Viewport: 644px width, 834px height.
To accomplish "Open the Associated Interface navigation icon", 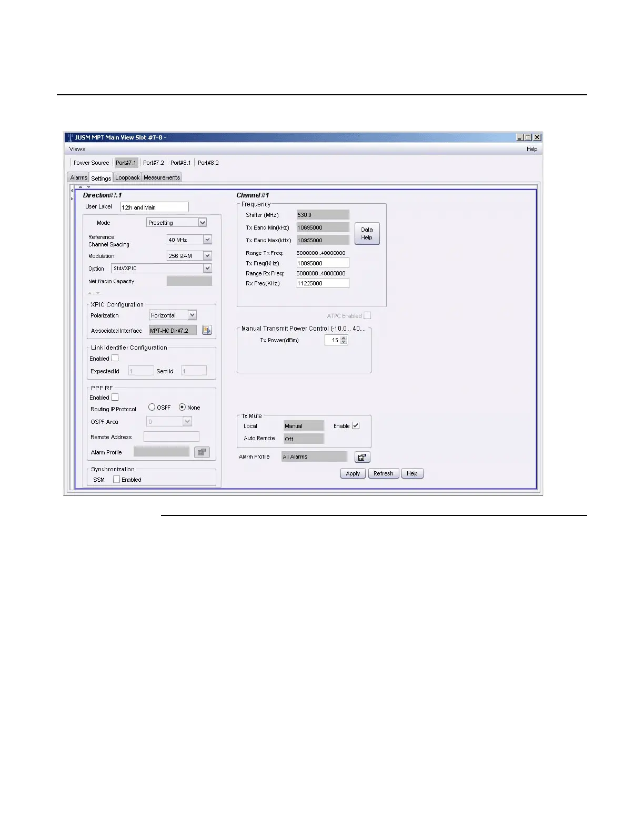I will 207,330.
